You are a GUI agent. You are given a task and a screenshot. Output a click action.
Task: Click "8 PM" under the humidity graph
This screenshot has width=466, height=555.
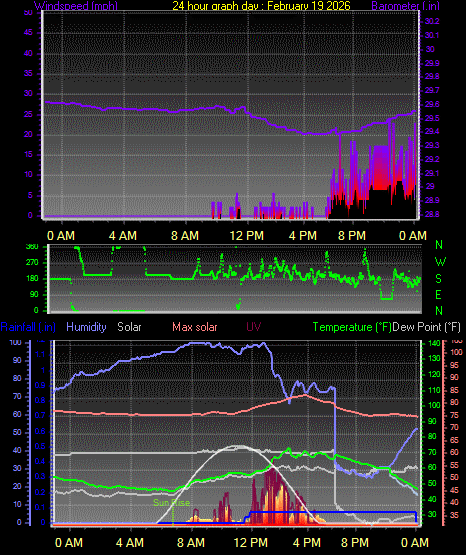(x=355, y=543)
